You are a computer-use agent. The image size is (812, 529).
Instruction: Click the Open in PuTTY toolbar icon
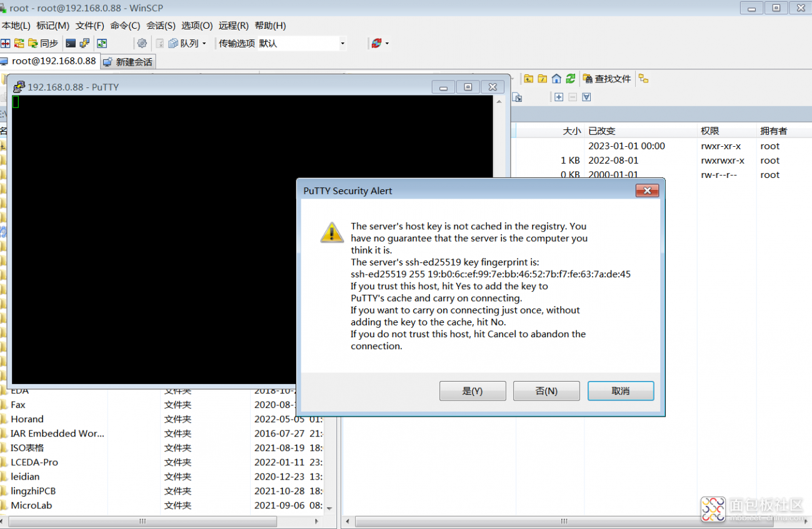tap(84, 44)
